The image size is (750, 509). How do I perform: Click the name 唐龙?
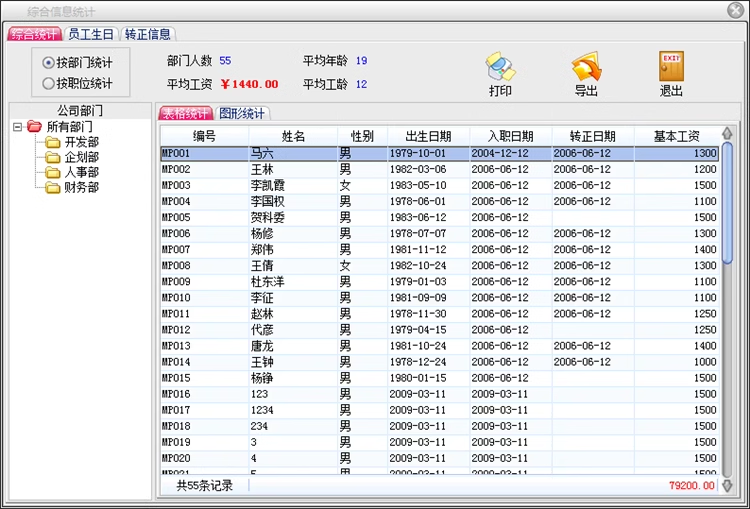262,346
